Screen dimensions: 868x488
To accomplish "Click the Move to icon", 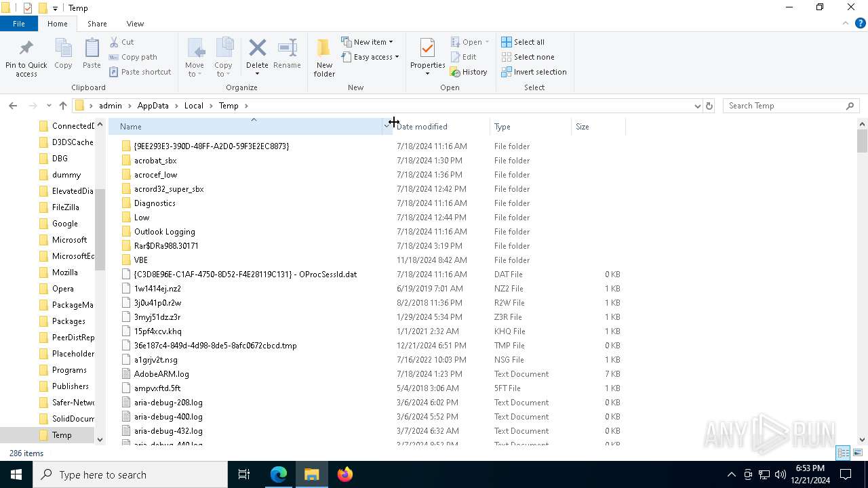I will coord(195,49).
